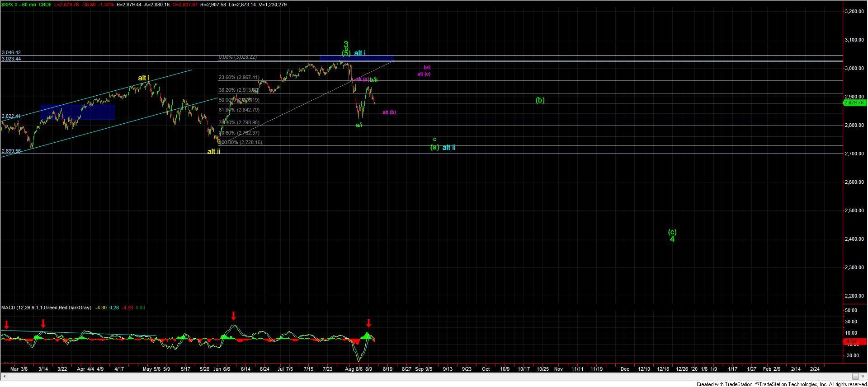This screenshot has width=868, height=387.
Task: Click the 'Oct' date axis label
Action: pyautogui.click(x=486, y=369)
